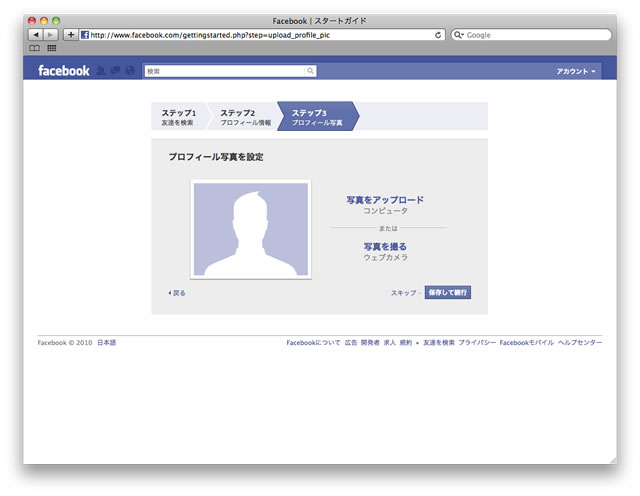Click the 日本語 language link in footer
The image size is (640, 496).
(107, 343)
